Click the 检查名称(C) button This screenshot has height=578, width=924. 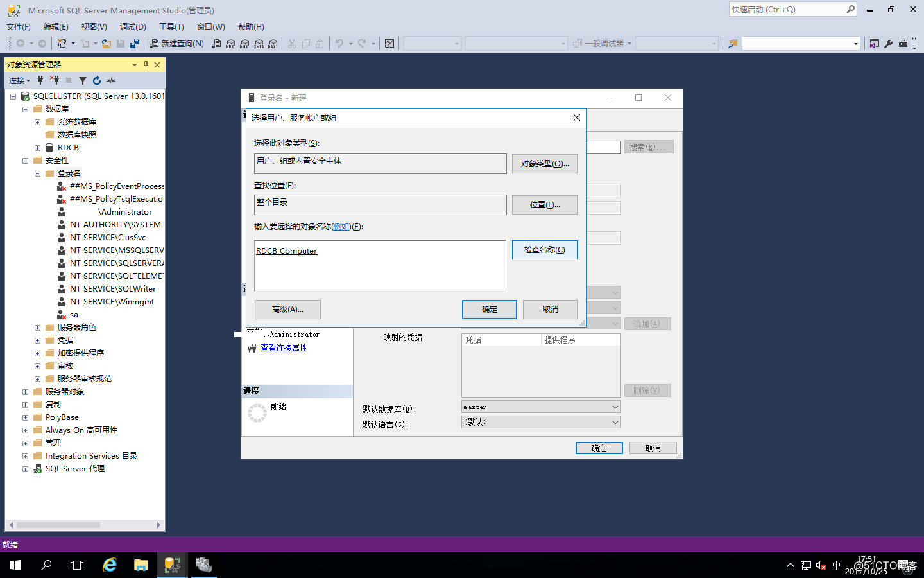point(545,250)
